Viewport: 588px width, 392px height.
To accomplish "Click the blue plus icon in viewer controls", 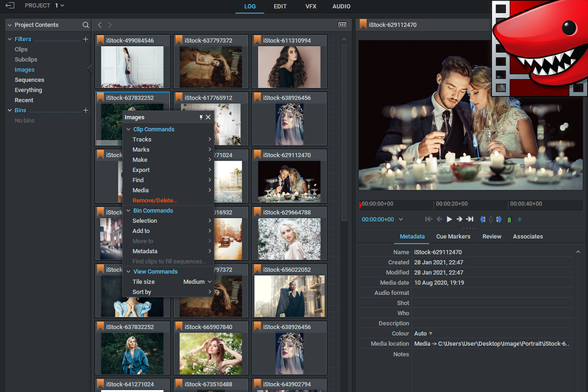I will coord(520,219).
